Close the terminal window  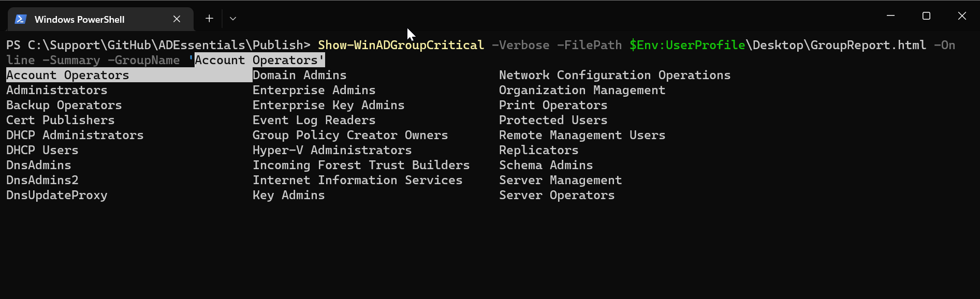962,16
